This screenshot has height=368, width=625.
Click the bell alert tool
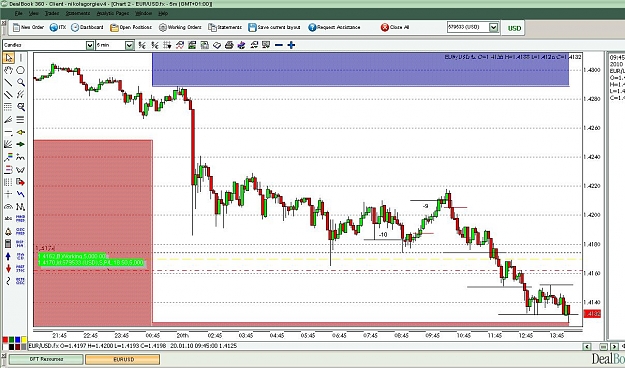tap(8, 231)
